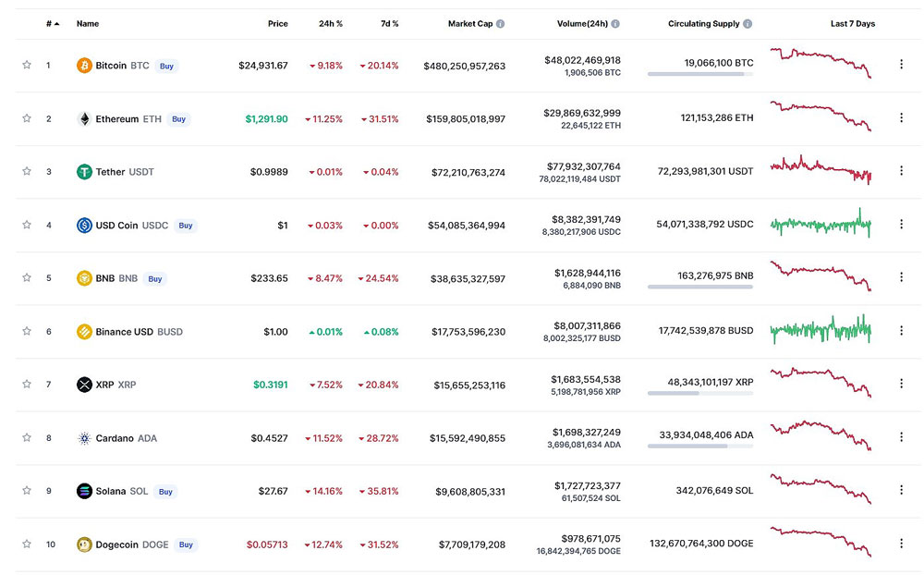Image resolution: width=924 pixels, height=575 pixels.
Task: Click the Buy button next to Solana
Action: [165, 491]
